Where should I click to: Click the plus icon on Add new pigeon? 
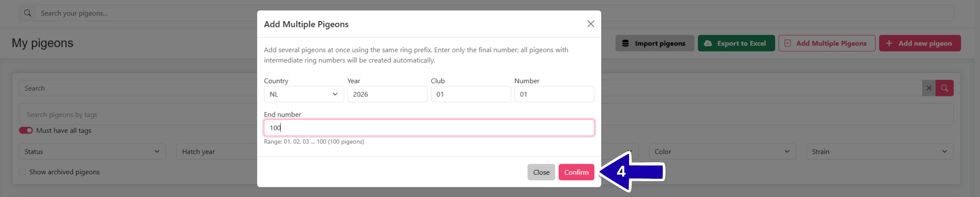coord(889,43)
